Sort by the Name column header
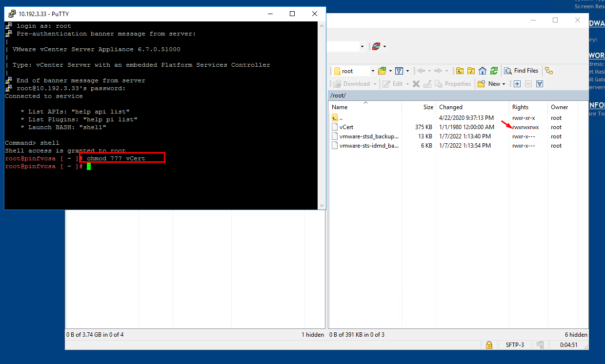605x364 pixels. [x=365, y=107]
